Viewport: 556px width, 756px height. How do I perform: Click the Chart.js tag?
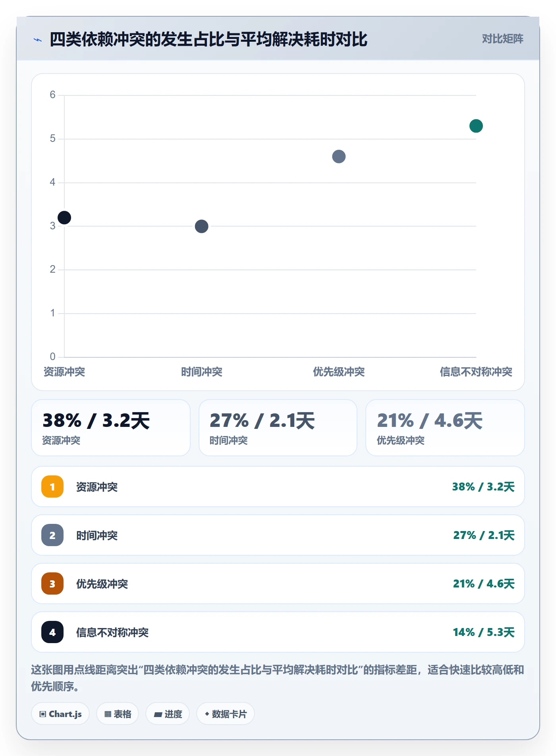point(60,714)
